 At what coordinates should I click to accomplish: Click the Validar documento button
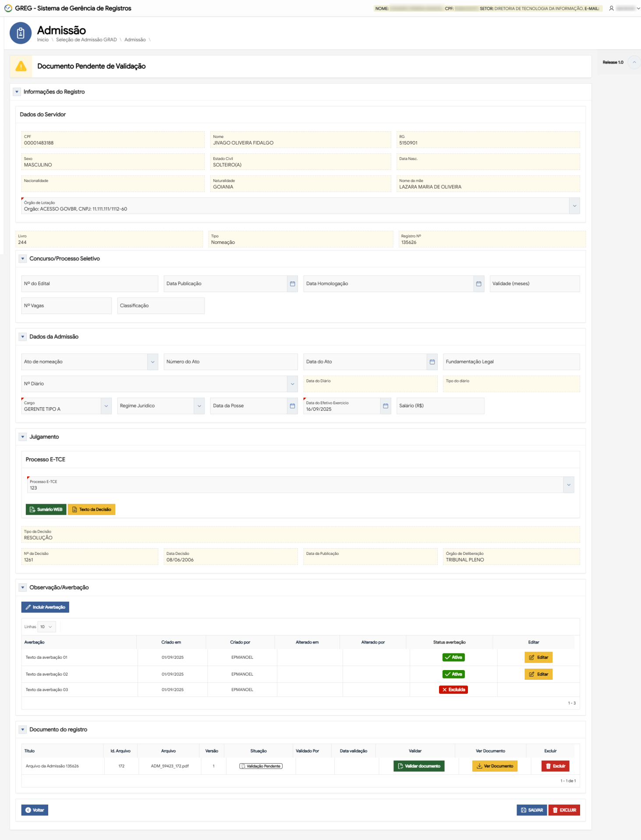[x=419, y=766]
